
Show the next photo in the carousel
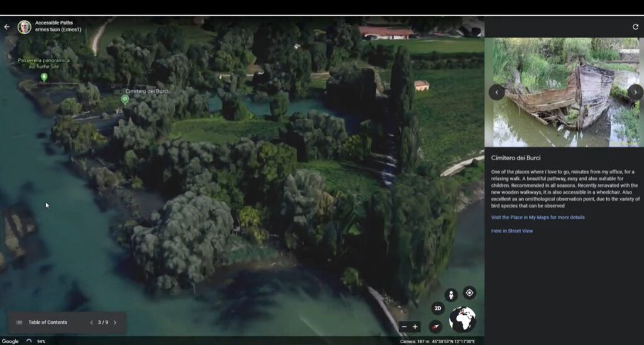(635, 92)
